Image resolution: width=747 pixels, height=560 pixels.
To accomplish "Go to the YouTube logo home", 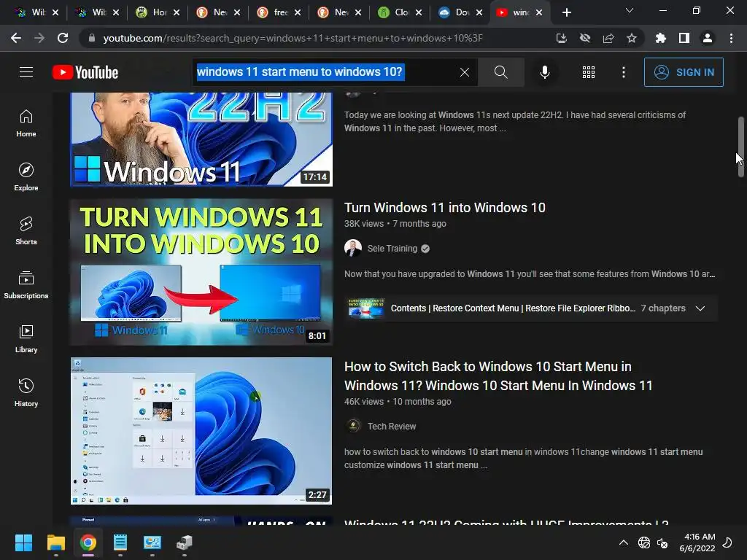I will [x=85, y=72].
